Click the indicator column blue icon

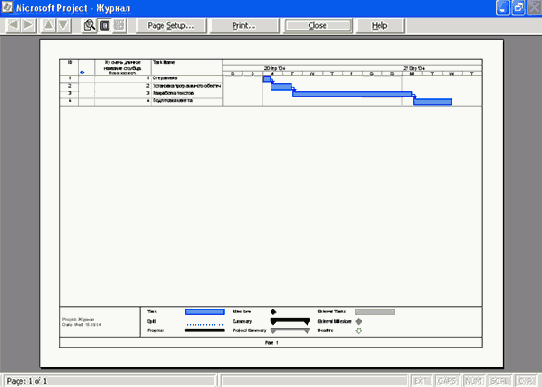click(82, 72)
